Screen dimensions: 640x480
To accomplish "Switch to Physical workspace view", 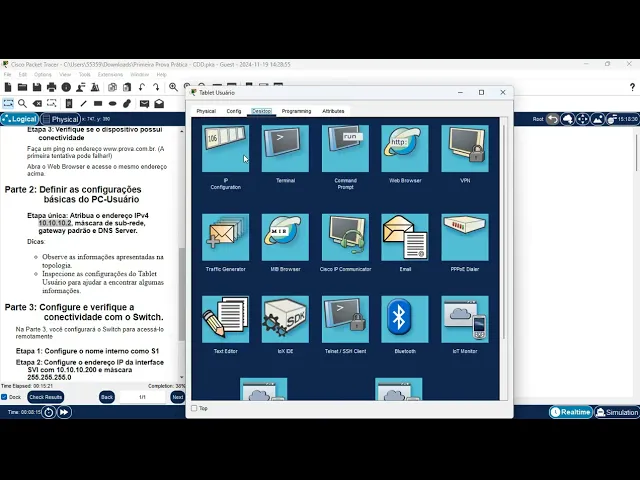I will click(60, 119).
